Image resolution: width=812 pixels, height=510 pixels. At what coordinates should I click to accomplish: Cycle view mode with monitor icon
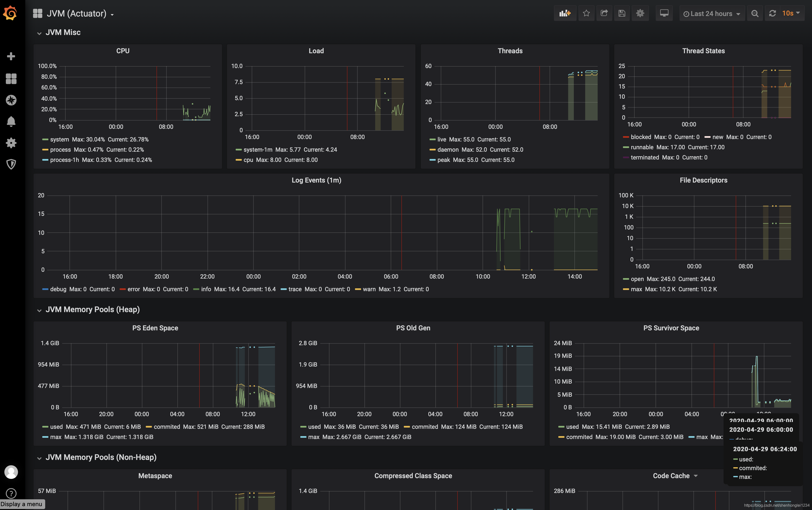click(x=664, y=14)
